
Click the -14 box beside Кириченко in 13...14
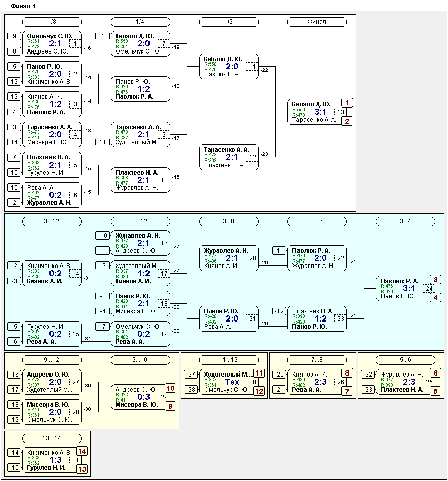[x=14, y=452]
